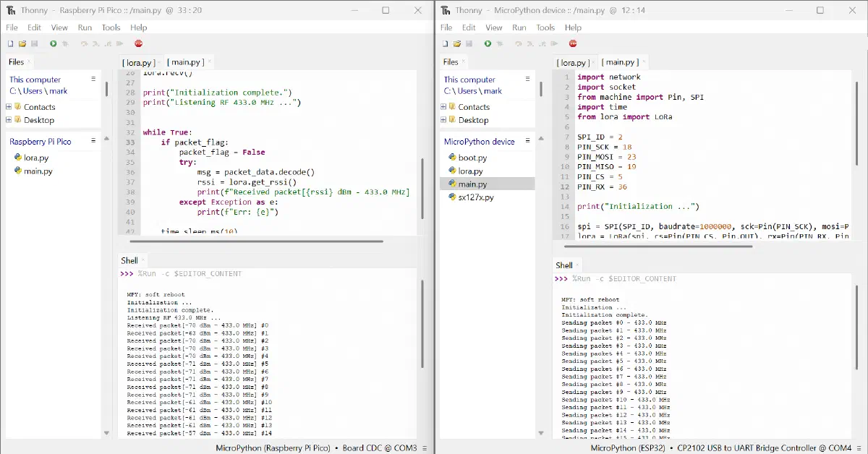Screen dimensions: 868x454
Task: Select sx127x.py on the MicroPython device
Action: point(476,197)
